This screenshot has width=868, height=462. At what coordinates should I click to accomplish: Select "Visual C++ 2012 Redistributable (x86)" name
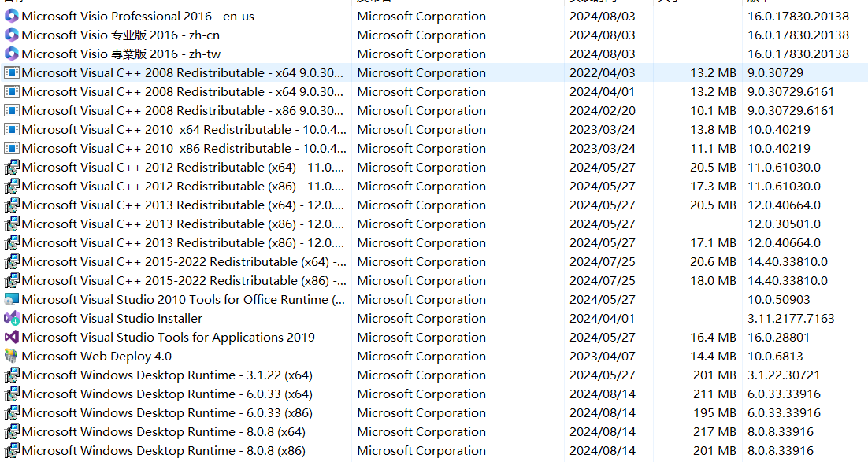coord(183,186)
